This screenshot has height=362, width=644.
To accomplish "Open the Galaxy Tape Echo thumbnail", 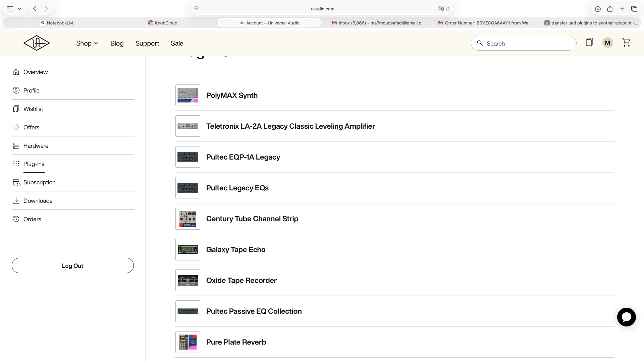I will [188, 249].
